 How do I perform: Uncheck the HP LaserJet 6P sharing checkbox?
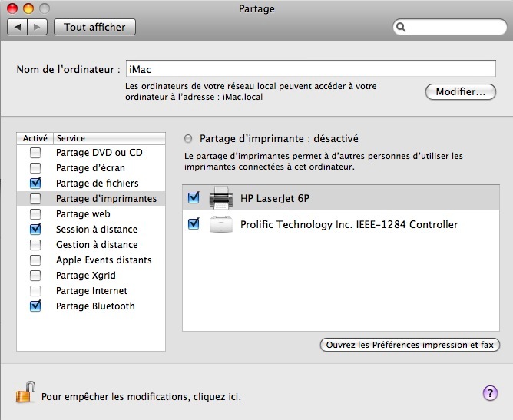[x=194, y=198]
